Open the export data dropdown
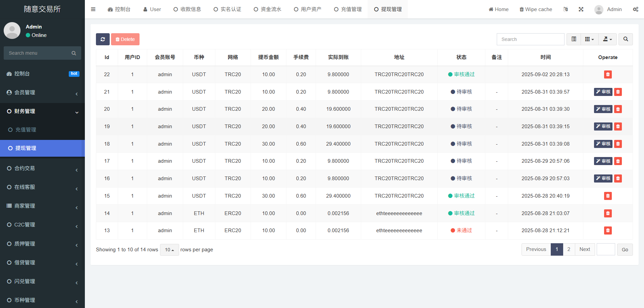This screenshot has width=644, height=308. pos(607,39)
